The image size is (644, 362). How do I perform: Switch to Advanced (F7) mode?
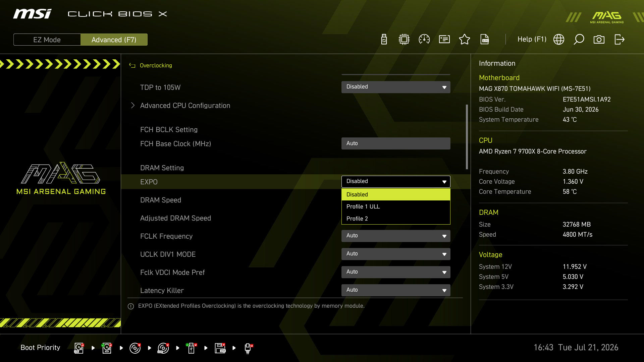point(114,40)
